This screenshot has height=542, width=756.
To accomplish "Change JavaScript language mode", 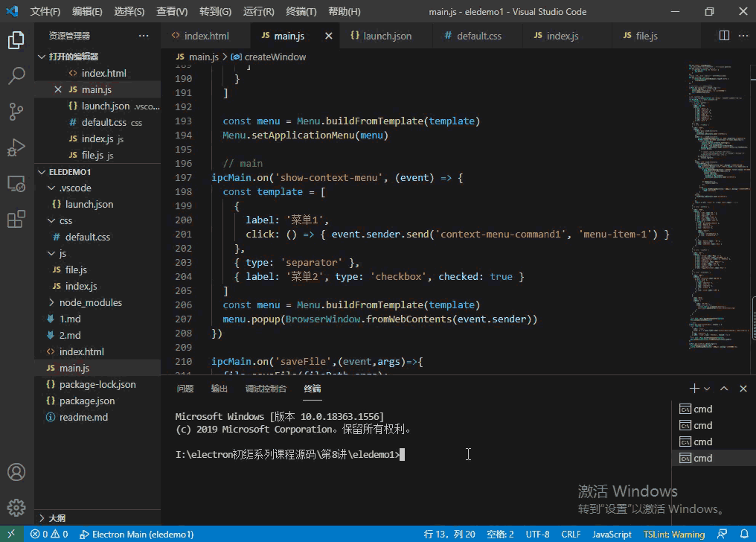I will coord(612,534).
